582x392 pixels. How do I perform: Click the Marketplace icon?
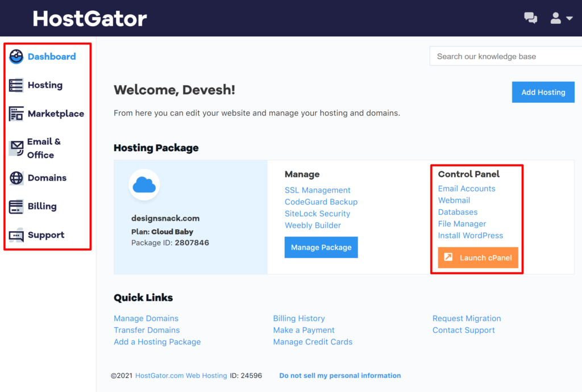(x=16, y=113)
